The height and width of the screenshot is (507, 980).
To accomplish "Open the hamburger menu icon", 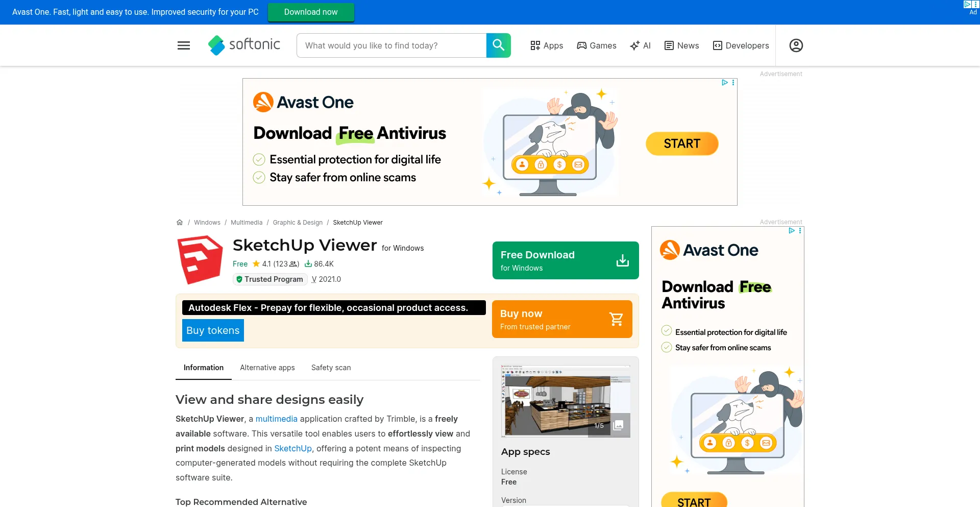I will click(x=184, y=45).
